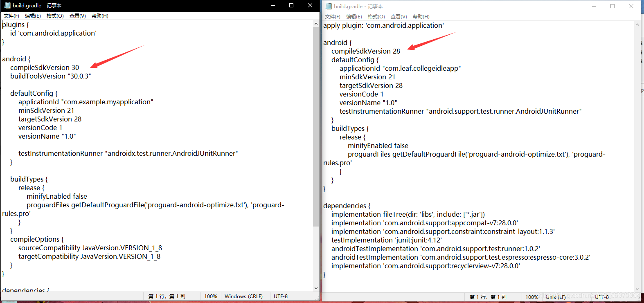Click 'targetCompatibility JavaVersion.VERSION_1_8' line
Viewport: 644px width, 303px height.
pos(89,256)
